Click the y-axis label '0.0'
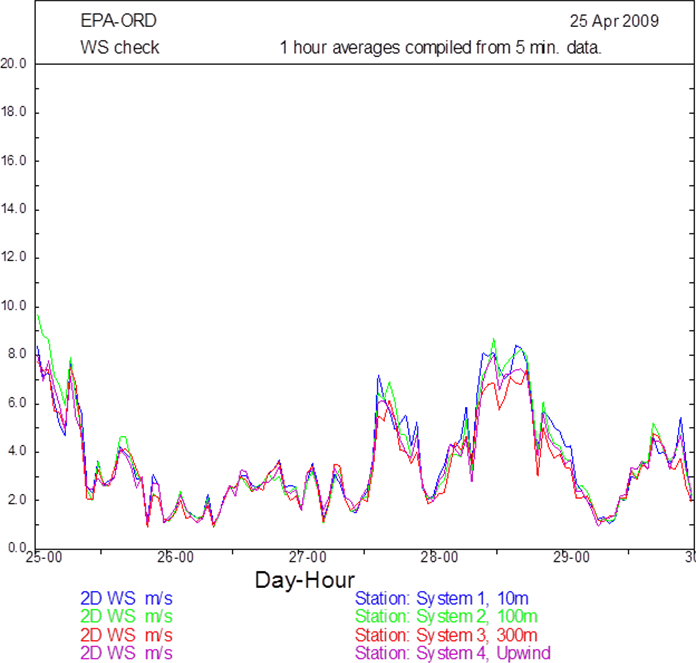The image size is (696, 663). pyautogui.click(x=16, y=548)
